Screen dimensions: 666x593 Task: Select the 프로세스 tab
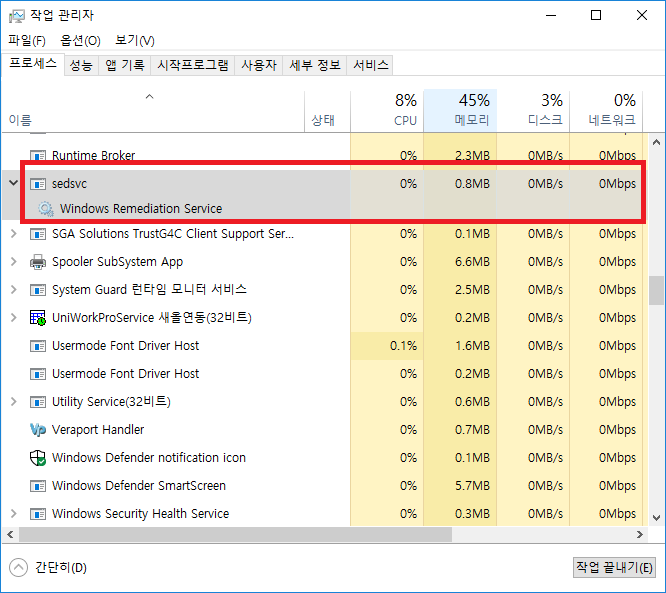point(33,65)
